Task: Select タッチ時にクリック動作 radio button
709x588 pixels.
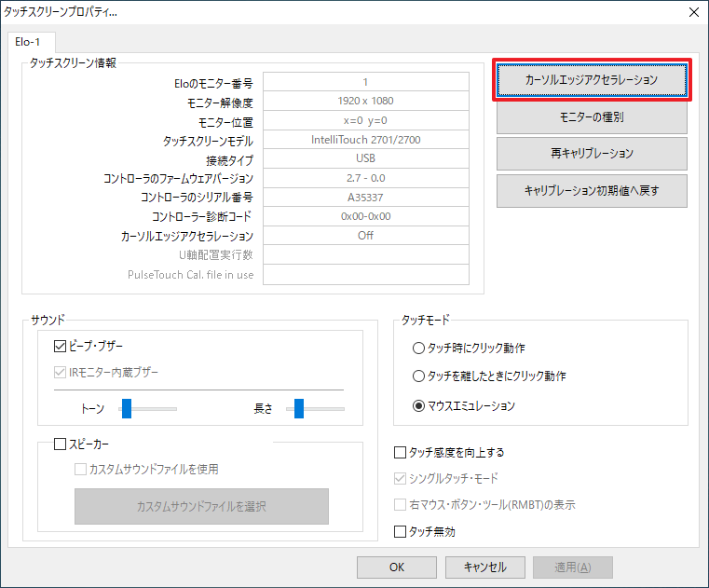Action: coord(418,348)
